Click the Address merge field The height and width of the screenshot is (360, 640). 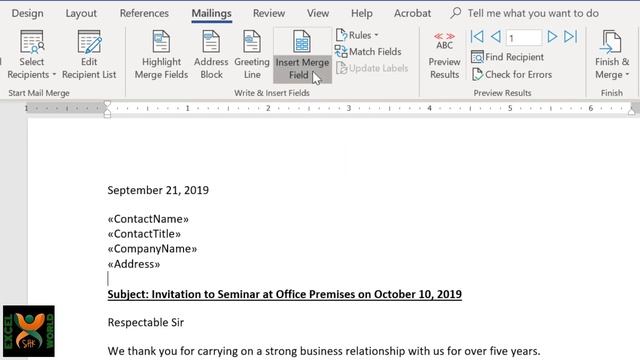pyautogui.click(x=134, y=264)
